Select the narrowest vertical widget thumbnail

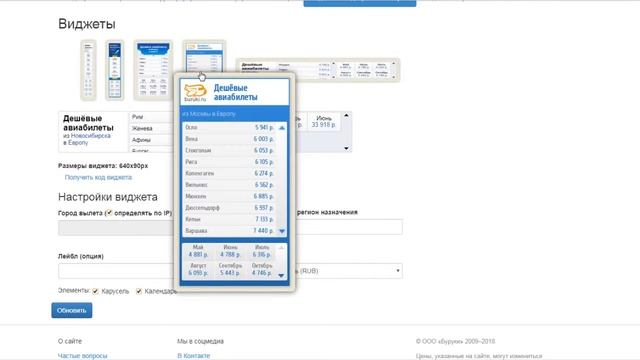pyautogui.click(x=88, y=70)
